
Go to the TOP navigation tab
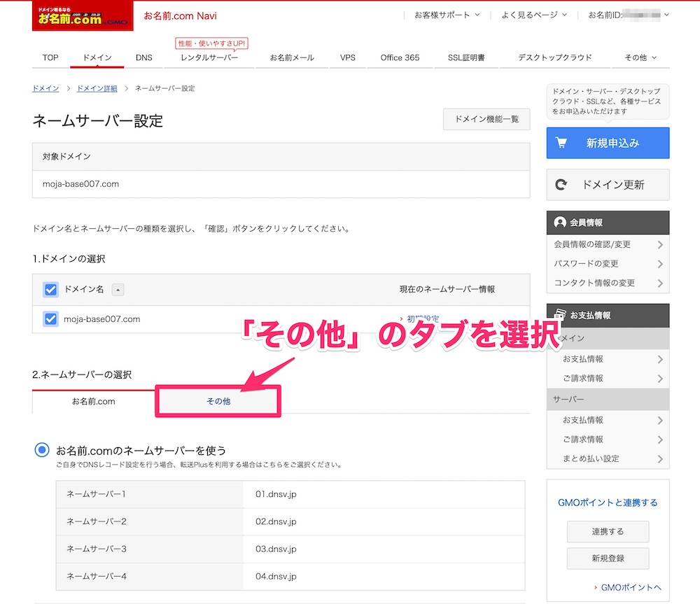(x=50, y=57)
